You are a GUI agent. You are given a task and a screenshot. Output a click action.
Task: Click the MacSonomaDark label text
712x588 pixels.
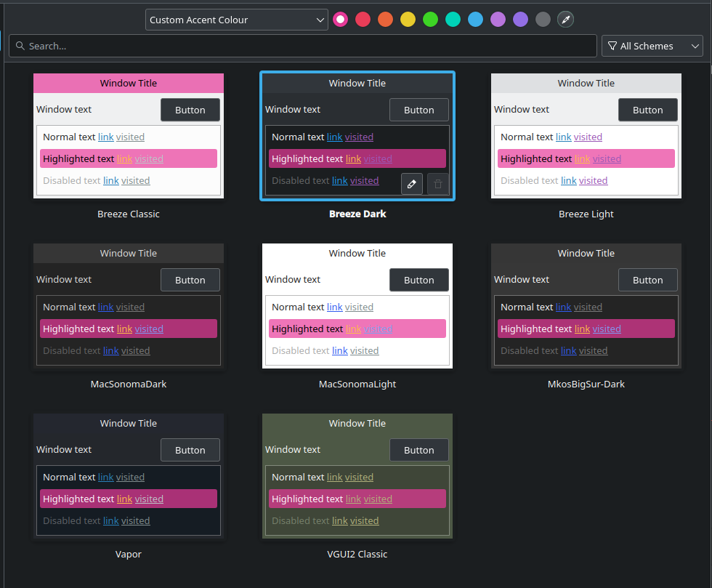click(x=129, y=384)
